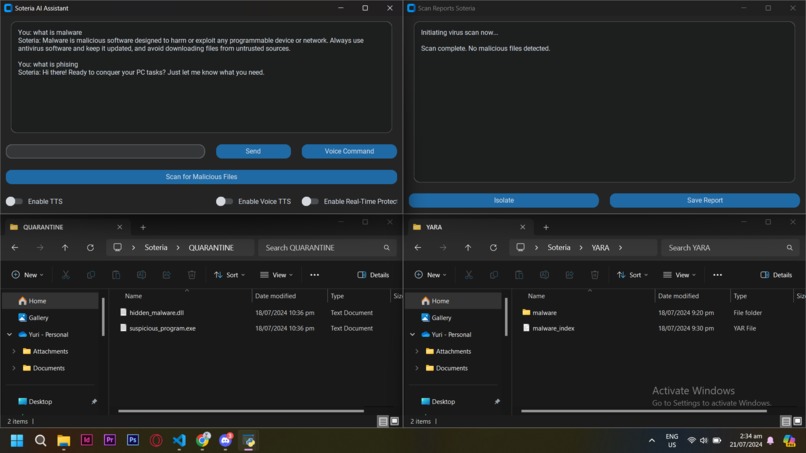Viewport: 806px width, 453px height.
Task: Click the Search QUARANTINE box
Action: pyautogui.click(x=326, y=248)
